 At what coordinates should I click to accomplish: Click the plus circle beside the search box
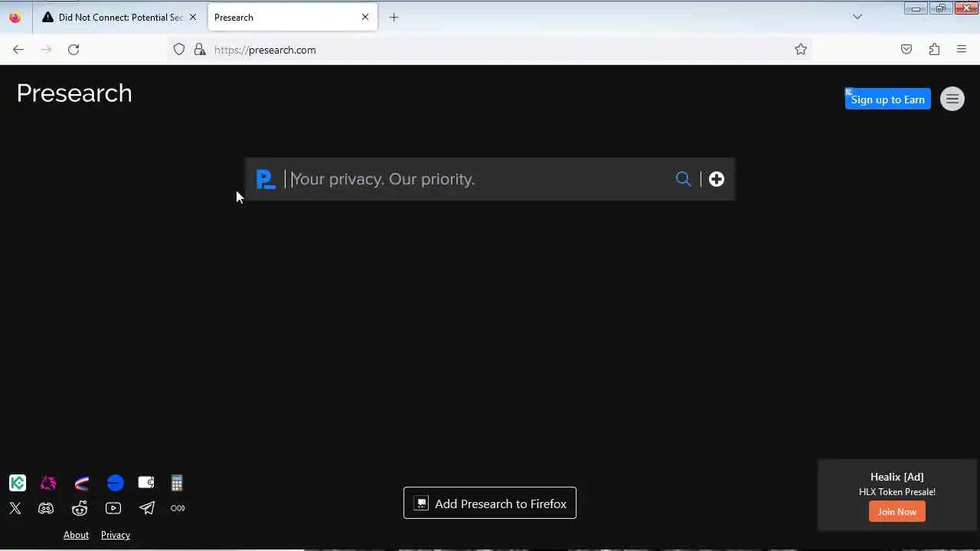point(717,179)
